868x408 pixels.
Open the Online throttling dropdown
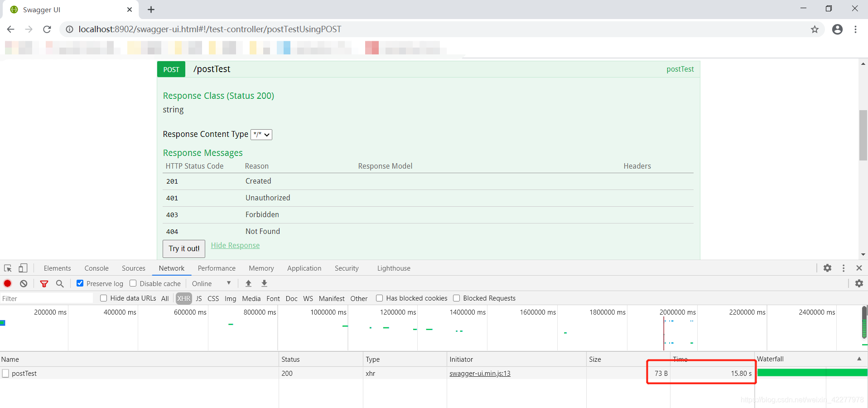point(212,283)
